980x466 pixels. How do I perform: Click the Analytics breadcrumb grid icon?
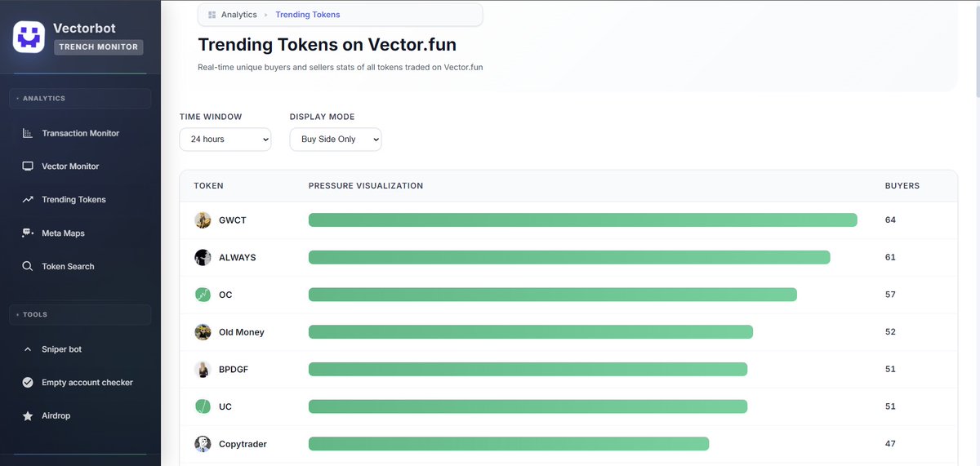pyautogui.click(x=212, y=15)
